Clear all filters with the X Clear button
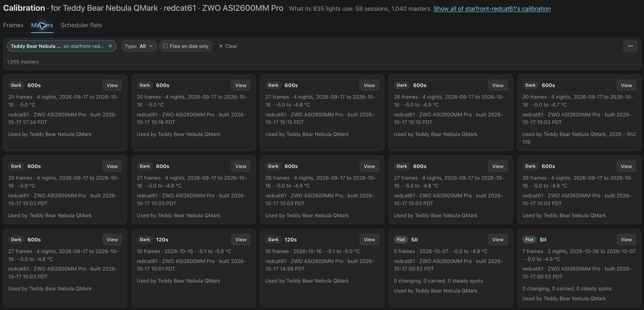Viewport: 644px width, 310px height. (x=228, y=46)
